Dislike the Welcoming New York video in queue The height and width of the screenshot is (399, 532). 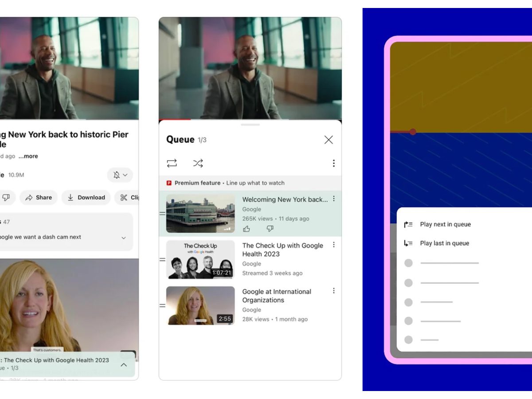[x=270, y=229]
